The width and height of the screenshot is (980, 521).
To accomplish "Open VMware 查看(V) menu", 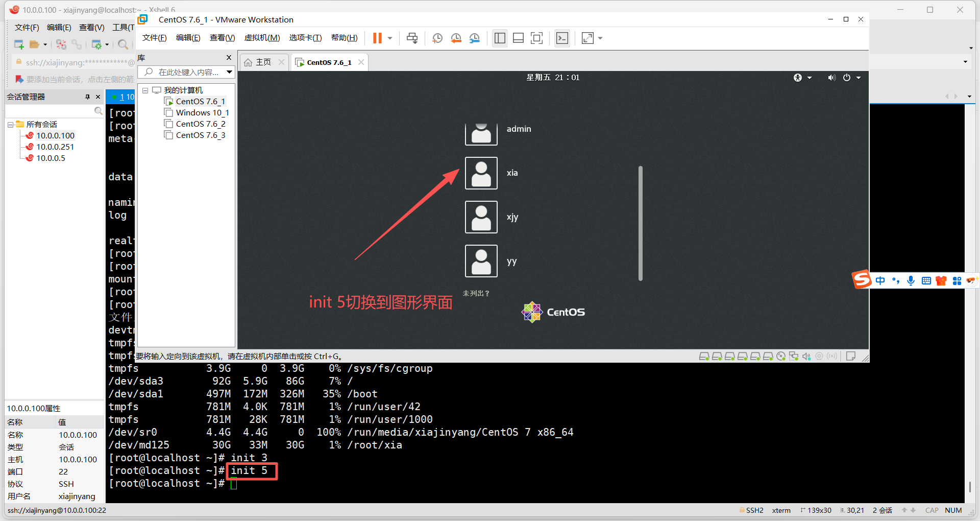I will tap(222, 38).
